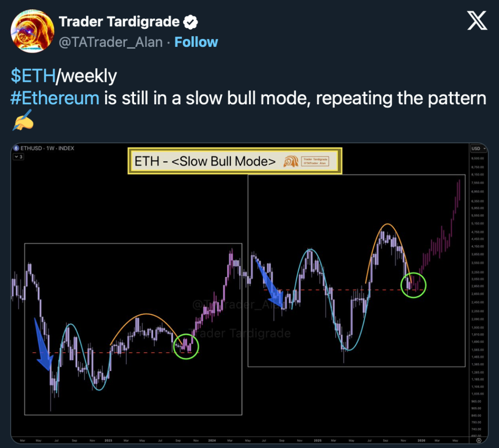Click the verified checkmark badge

pyautogui.click(x=191, y=22)
